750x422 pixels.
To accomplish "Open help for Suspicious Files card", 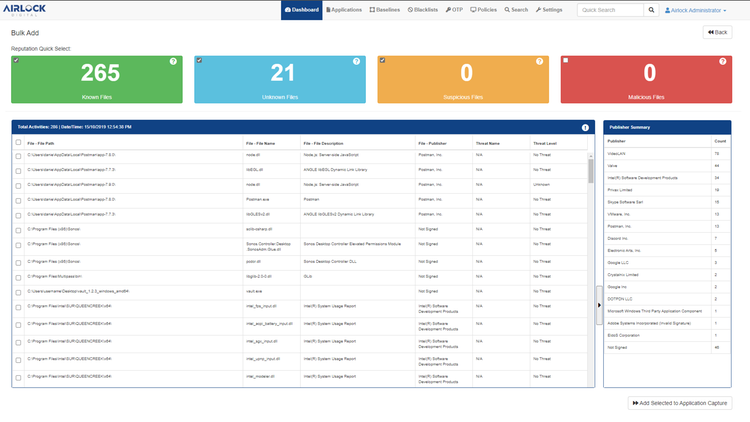I will (x=540, y=61).
